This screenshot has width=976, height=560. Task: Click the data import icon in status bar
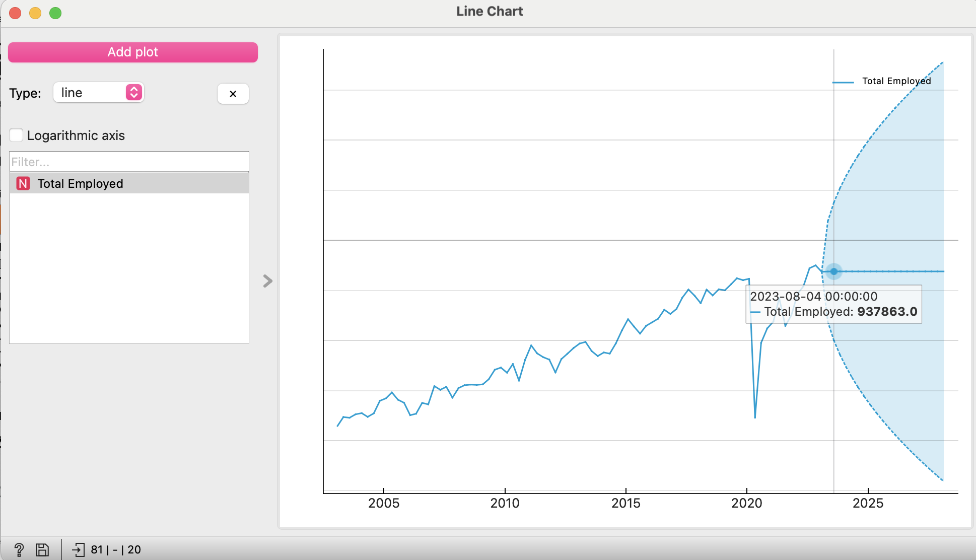pyautogui.click(x=78, y=549)
